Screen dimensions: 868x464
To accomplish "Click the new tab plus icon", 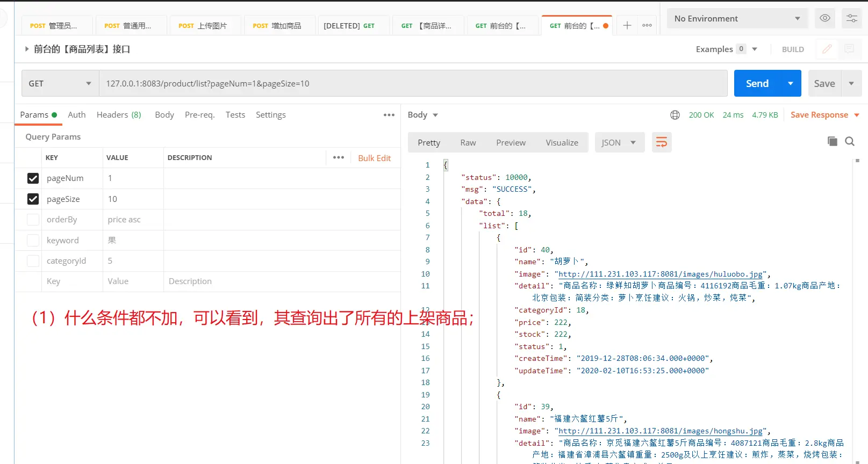I will 627,25.
